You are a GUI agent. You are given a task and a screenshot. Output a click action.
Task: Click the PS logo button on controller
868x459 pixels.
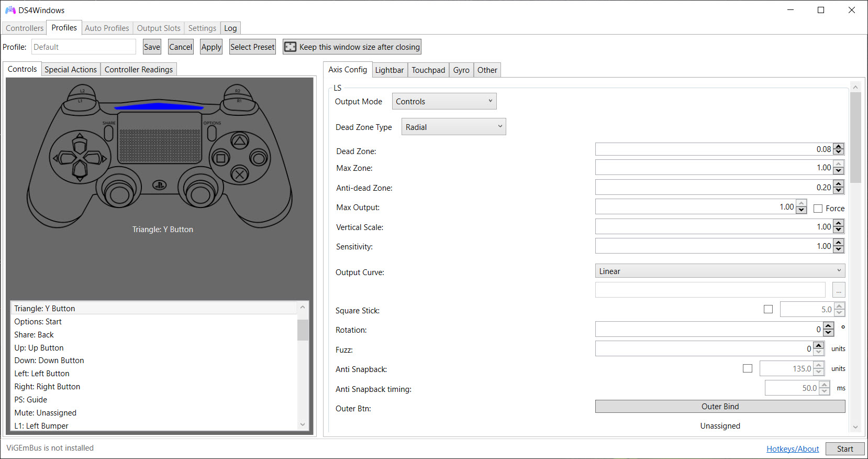pyautogui.click(x=159, y=185)
